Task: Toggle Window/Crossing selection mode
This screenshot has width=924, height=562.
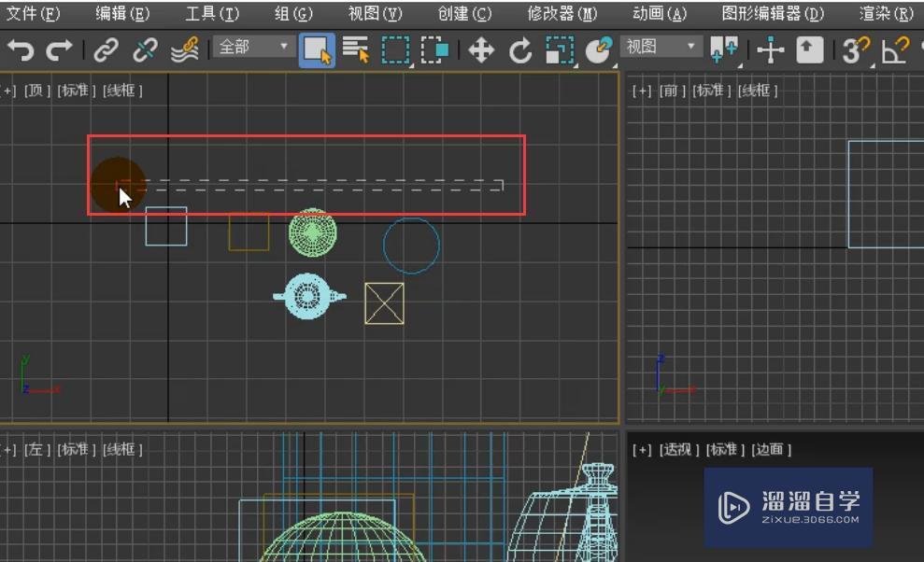Action: click(x=434, y=50)
